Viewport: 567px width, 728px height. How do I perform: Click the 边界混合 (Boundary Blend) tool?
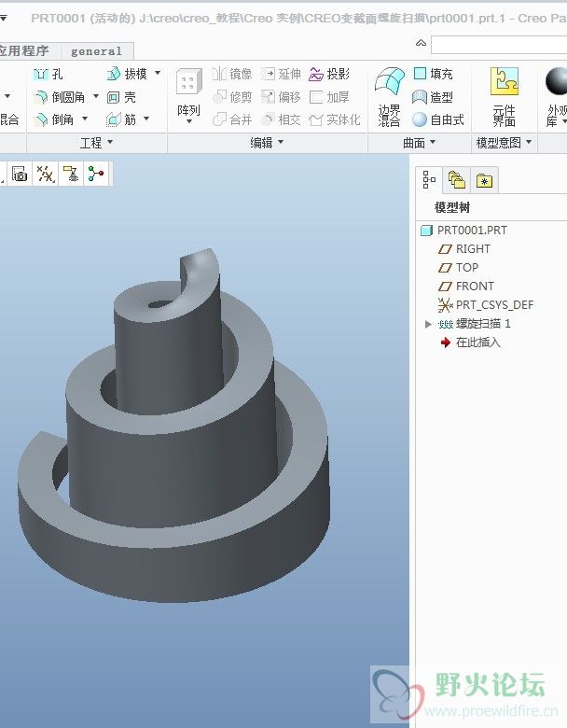click(x=389, y=97)
